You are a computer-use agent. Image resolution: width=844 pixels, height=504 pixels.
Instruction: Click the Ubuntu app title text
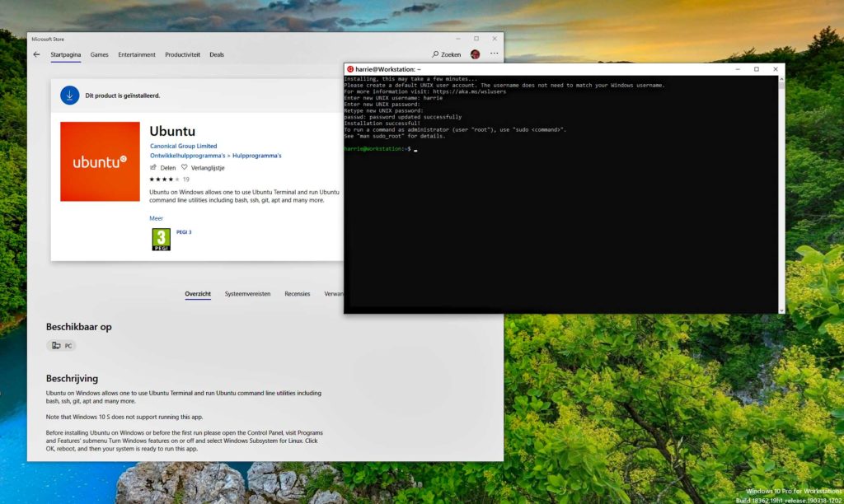pyautogui.click(x=172, y=131)
